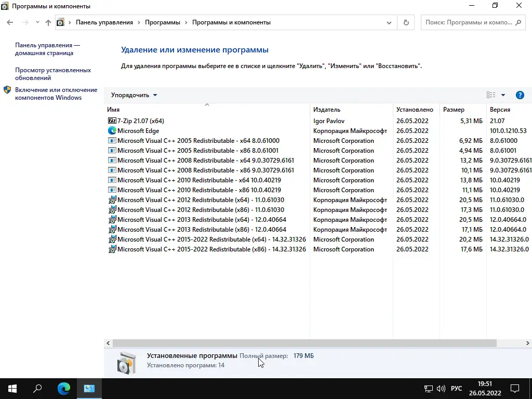Select the 7-Zip 21.07 (x64) row
The image size is (532, 399).
click(x=318, y=121)
